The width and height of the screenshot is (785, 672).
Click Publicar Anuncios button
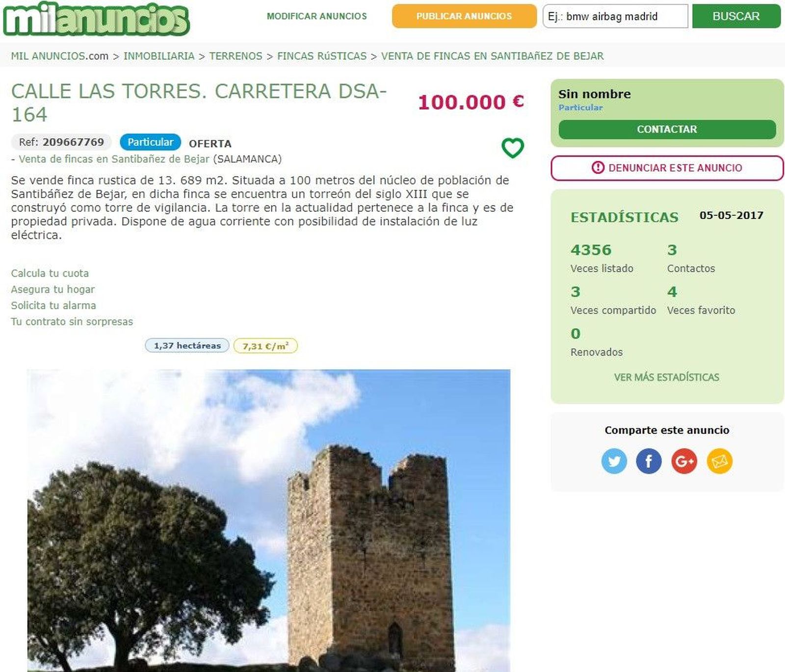pos(464,16)
